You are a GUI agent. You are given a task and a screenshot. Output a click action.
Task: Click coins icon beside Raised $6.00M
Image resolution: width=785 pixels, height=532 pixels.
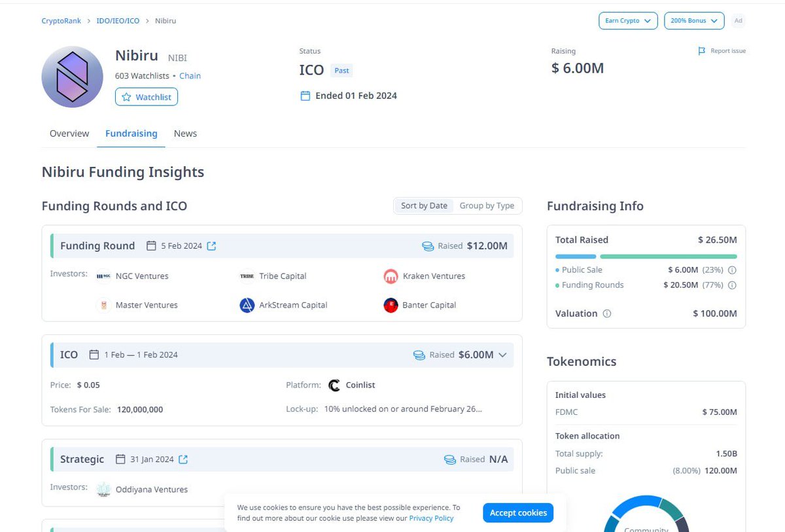pyautogui.click(x=419, y=355)
